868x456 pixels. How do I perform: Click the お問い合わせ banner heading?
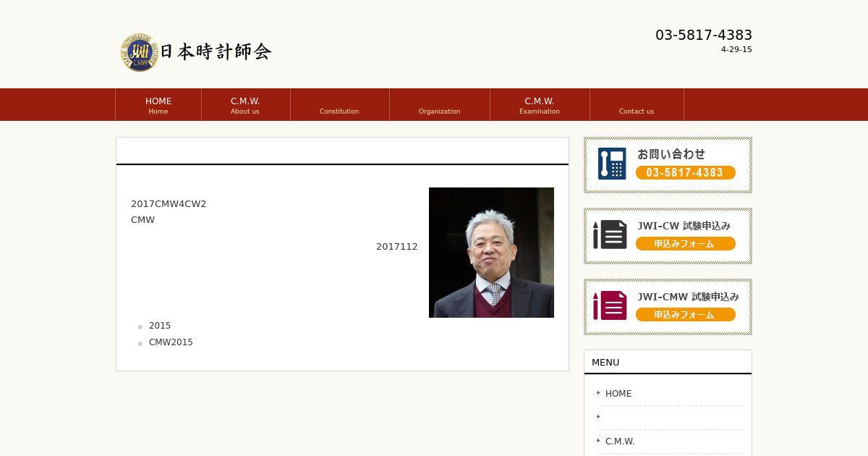(671, 153)
